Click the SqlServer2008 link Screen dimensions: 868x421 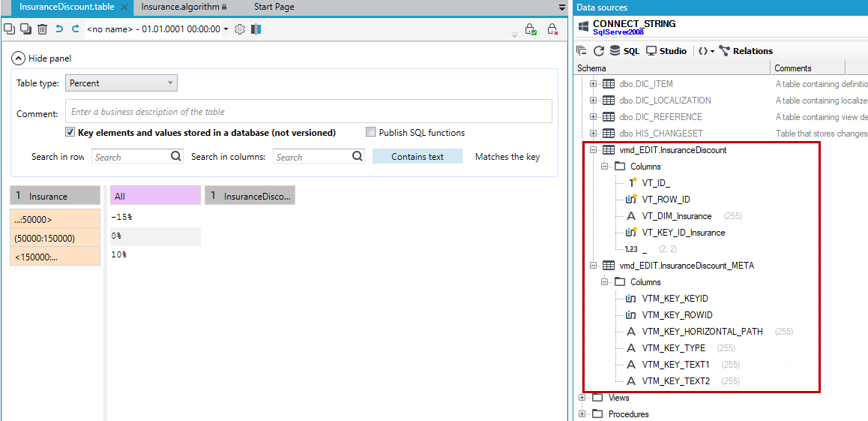click(618, 32)
